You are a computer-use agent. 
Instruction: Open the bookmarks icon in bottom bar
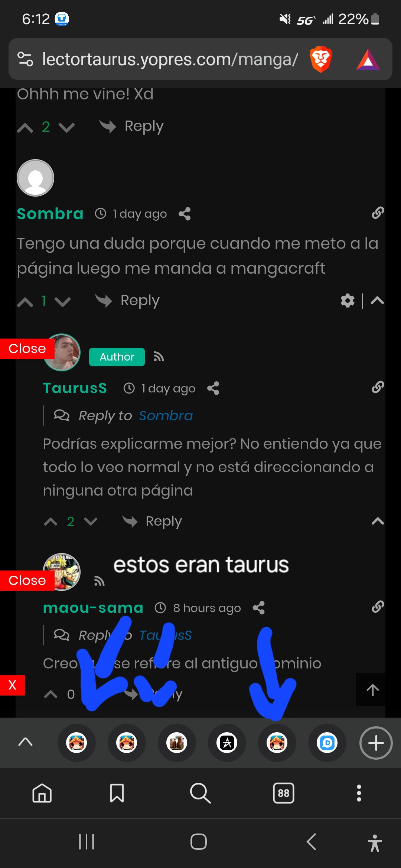[x=117, y=793]
